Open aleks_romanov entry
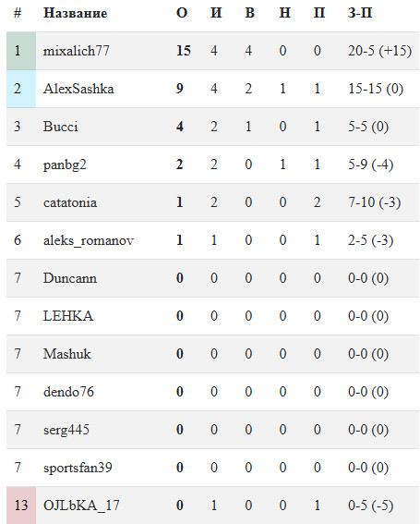 click(89, 240)
